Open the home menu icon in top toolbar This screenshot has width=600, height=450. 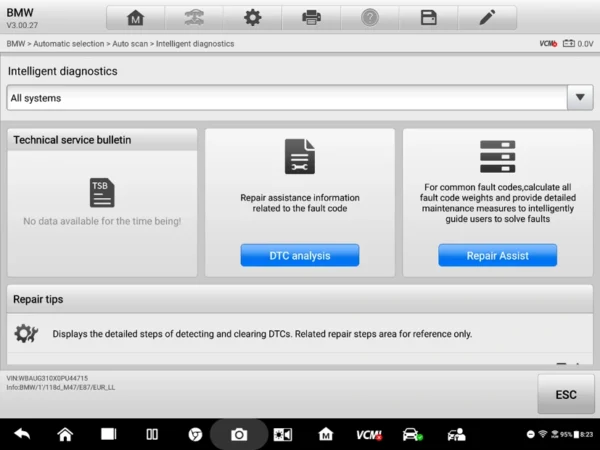[x=135, y=18]
